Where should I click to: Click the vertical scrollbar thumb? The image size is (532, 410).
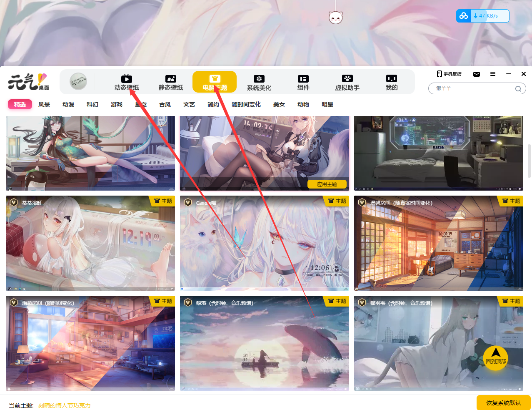(529, 161)
